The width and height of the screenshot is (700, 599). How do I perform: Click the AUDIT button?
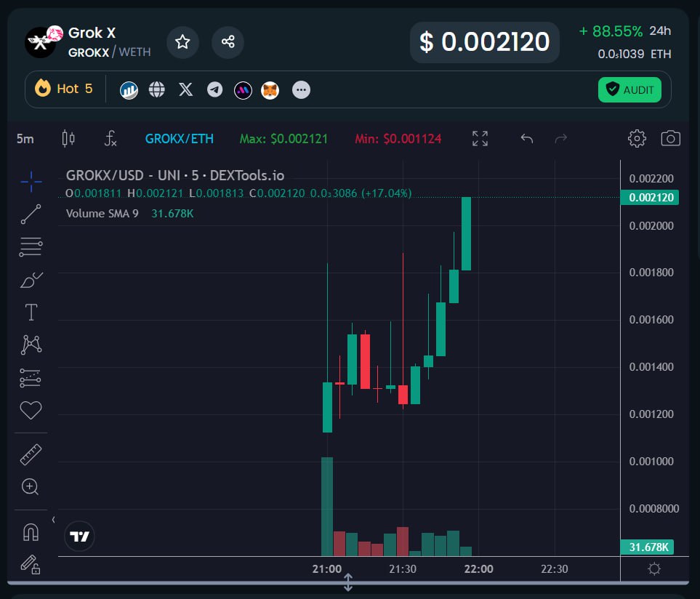tap(629, 89)
